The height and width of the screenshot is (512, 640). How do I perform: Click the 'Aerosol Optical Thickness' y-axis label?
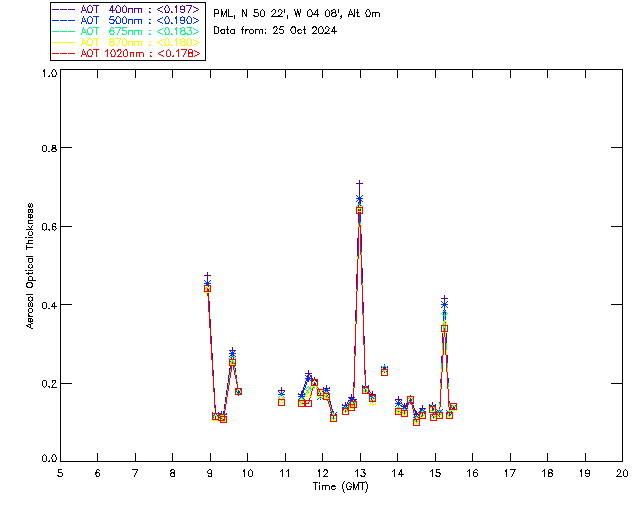pos(31,266)
